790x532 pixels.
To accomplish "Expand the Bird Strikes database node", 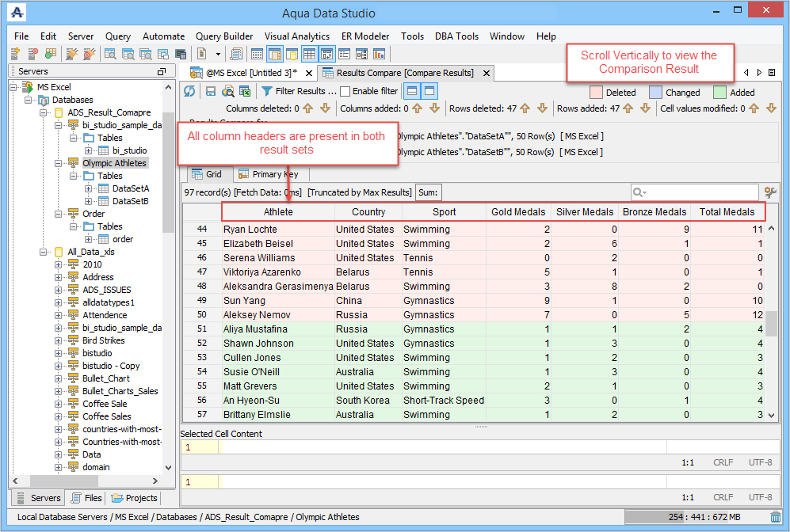I will pyautogui.click(x=59, y=340).
